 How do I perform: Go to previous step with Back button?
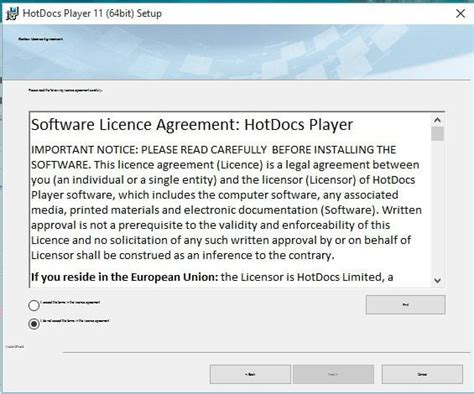tap(250, 374)
